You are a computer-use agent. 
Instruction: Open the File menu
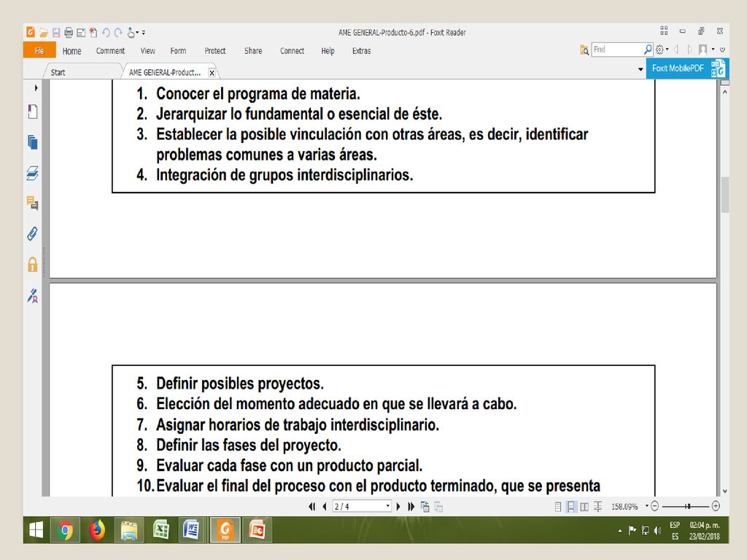pyautogui.click(x=39, y=51)
